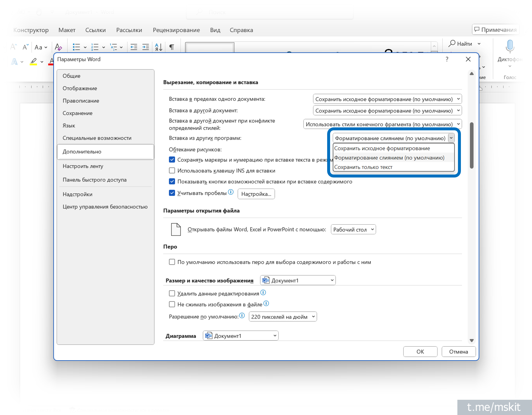Enable Использовать клавишу INS для вставки
532x415 pixels.
tap(172, 170)
